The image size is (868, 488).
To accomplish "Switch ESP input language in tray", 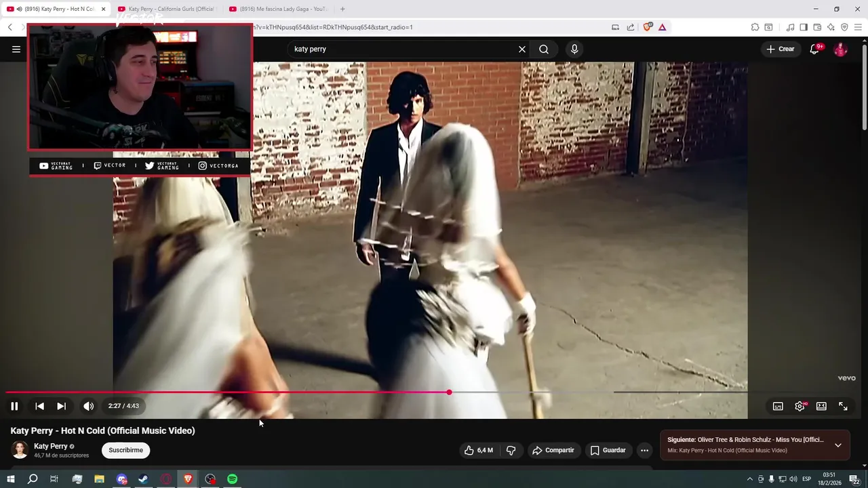I will [807, 479].
